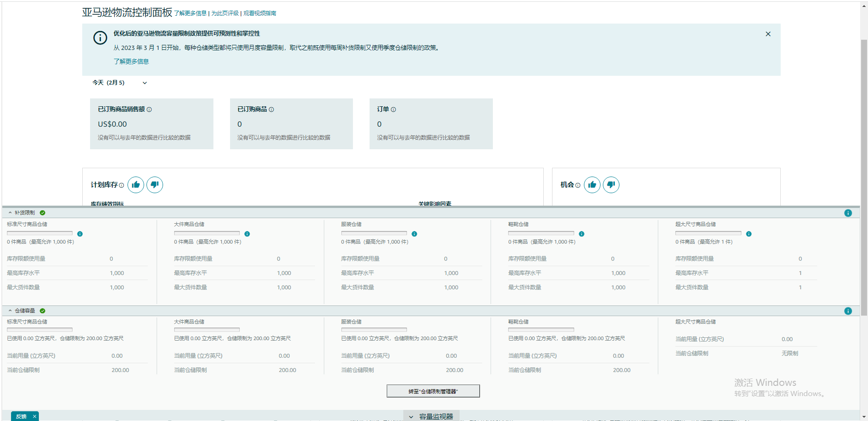Click 无限制 value for 超大尺寸商品仓储
Viewport: 868px width, 421px height.
tap(790, 354)
